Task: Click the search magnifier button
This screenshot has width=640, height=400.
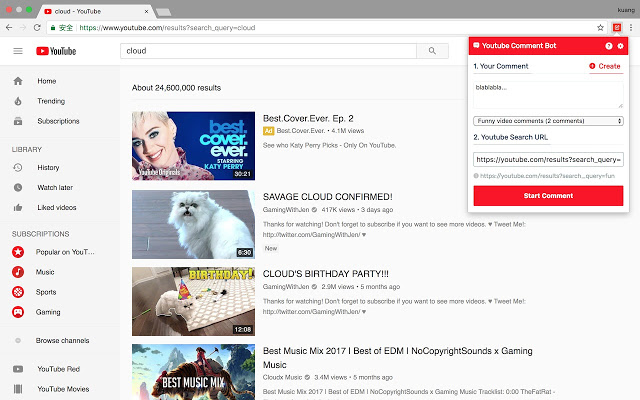Action: point(432,51)
